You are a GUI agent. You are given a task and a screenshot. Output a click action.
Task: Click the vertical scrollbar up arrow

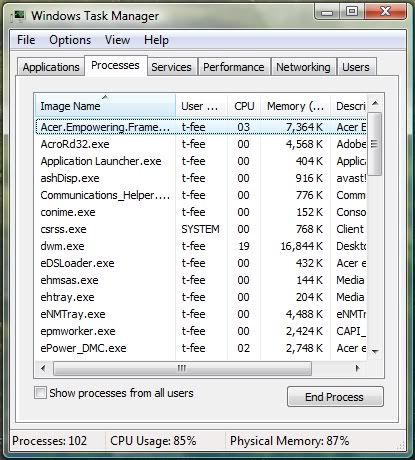pyautogui.click(x=375, y=103)
